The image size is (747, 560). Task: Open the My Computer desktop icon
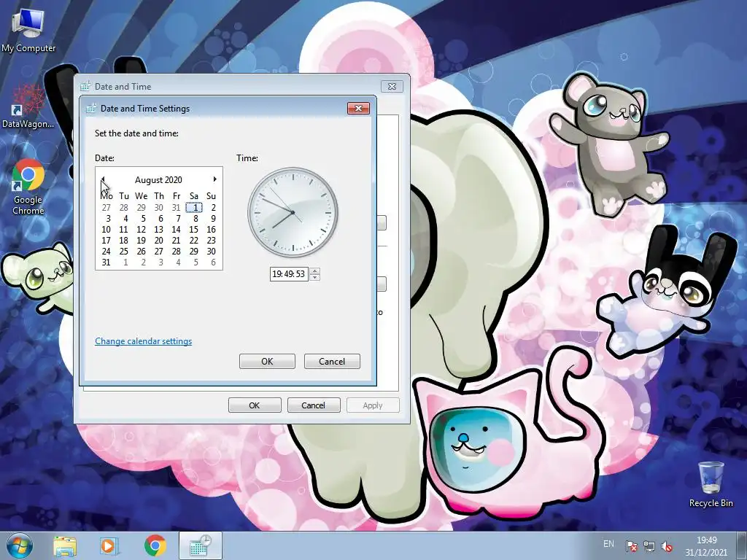(x=28, y=31)
